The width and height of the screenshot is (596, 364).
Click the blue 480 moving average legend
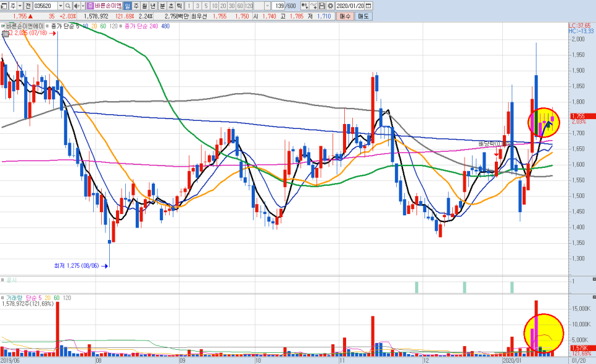pos(165,26)
